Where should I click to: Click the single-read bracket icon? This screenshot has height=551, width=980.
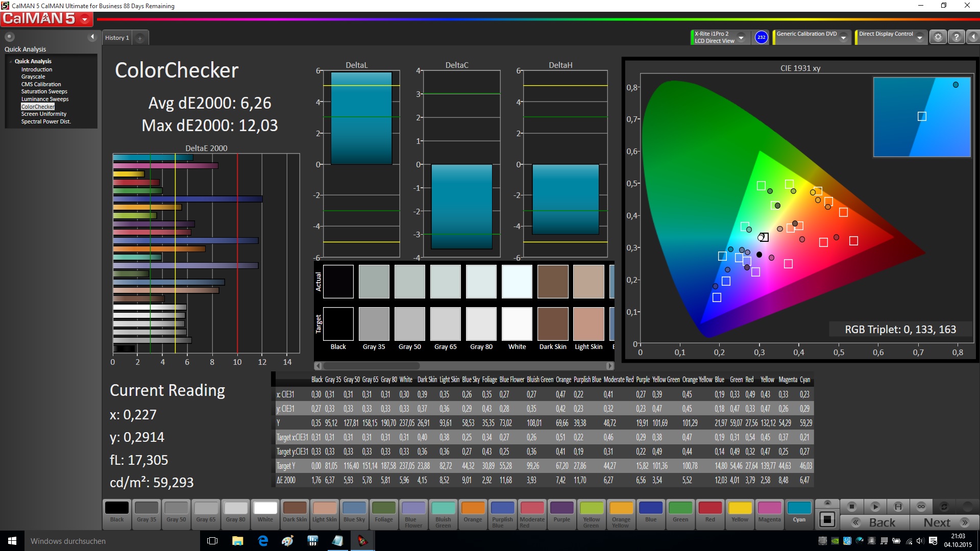click(898, 507)
